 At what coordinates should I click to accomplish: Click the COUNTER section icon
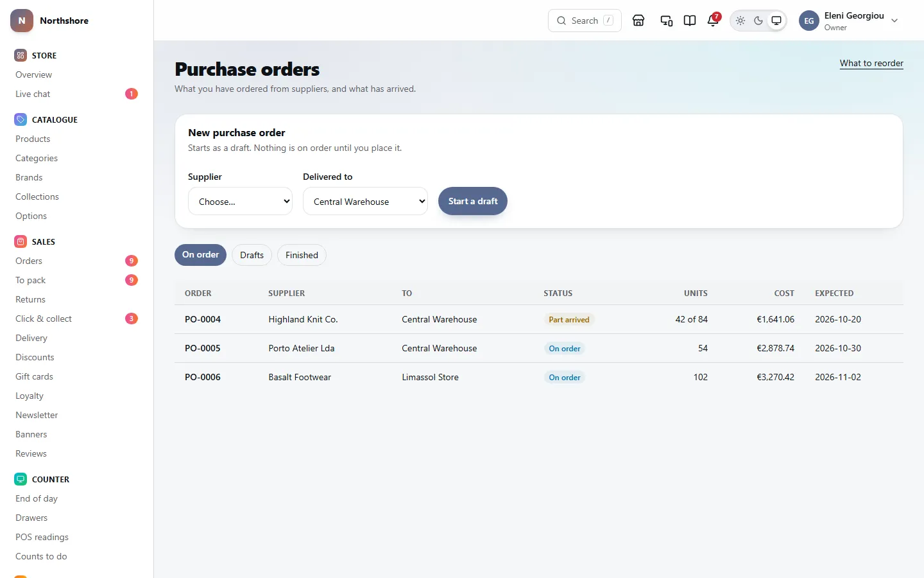point(21,479)
